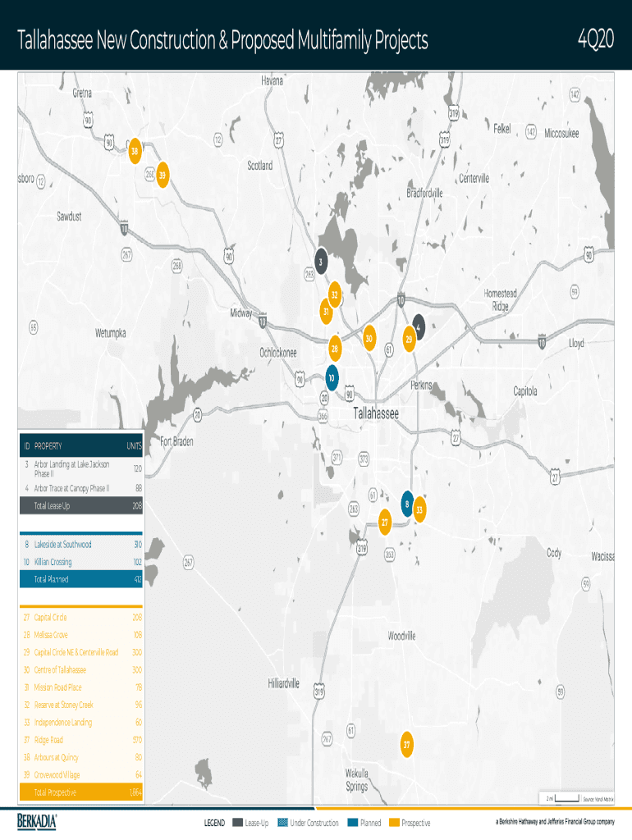Select marker 27 south of Tallahassee
The width and height of the screenshot is (632, 840).
tap(384, 522)
